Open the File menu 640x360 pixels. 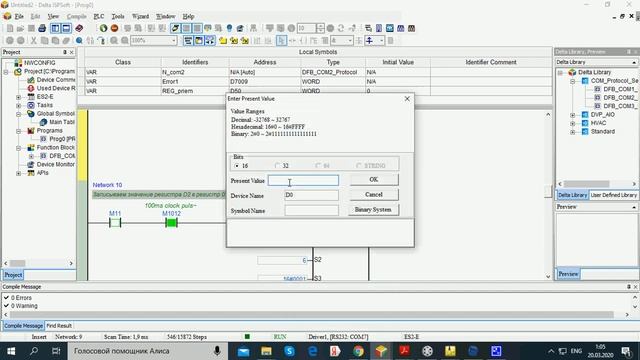pos(19,16)
